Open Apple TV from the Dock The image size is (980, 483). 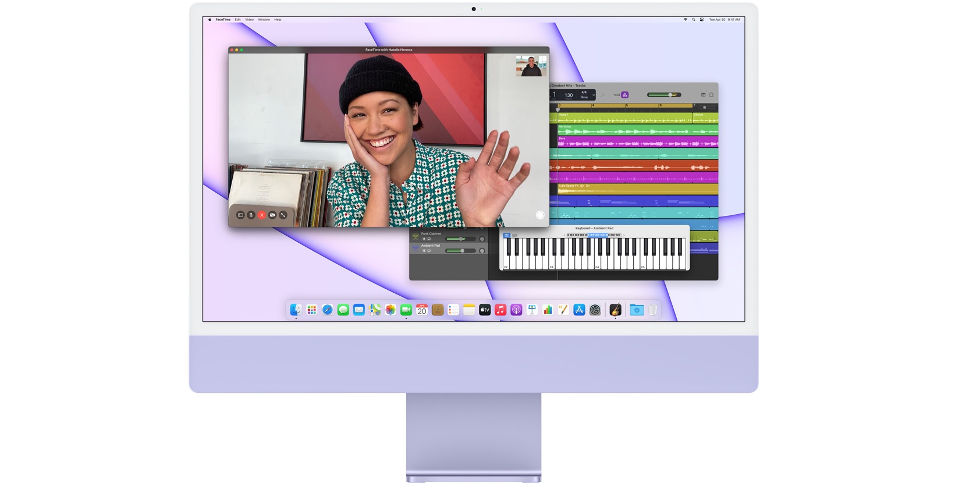485,310
